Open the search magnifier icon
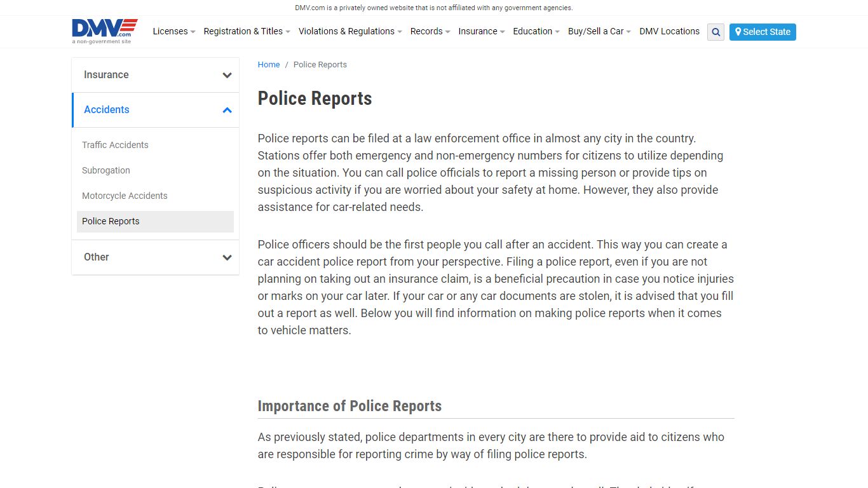This screenshot has width=868, height=488. (x=715, y=32)
